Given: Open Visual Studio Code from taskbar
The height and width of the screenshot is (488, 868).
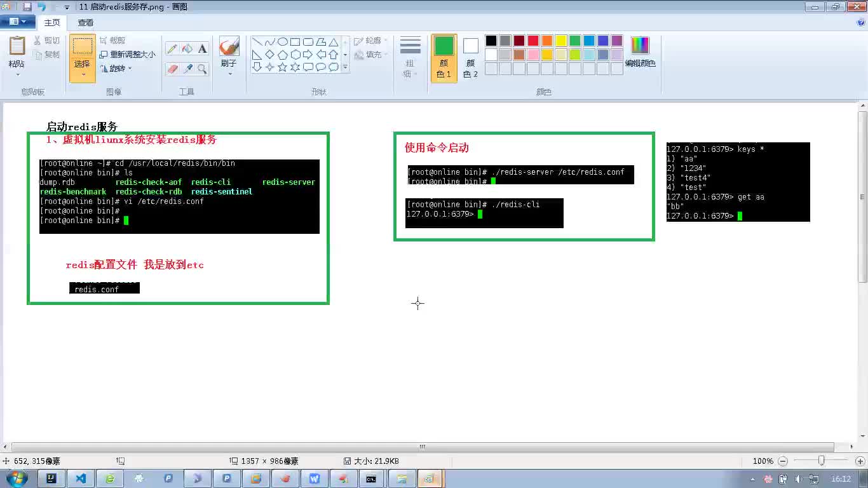Looking at the screenshot, I should [x=81, y=479].
